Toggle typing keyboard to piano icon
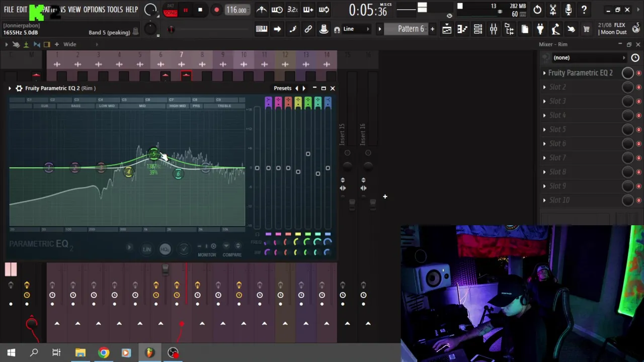The width and height of the screenshot is (644, 362). 261,29
